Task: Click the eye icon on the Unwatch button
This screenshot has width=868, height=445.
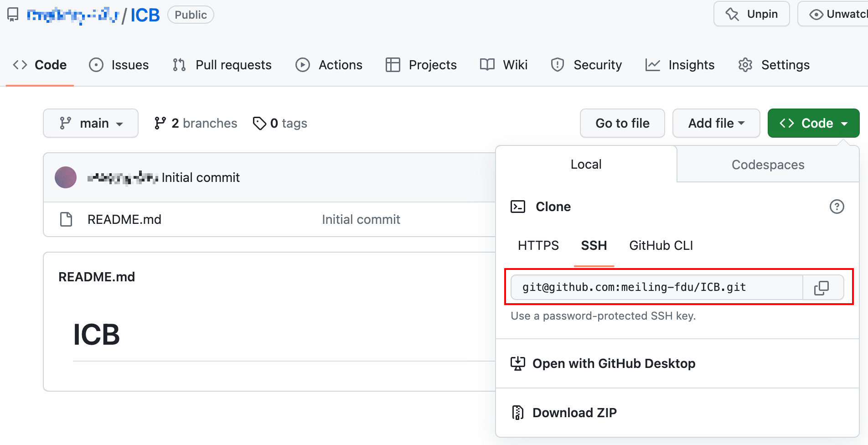Action: 816,15
